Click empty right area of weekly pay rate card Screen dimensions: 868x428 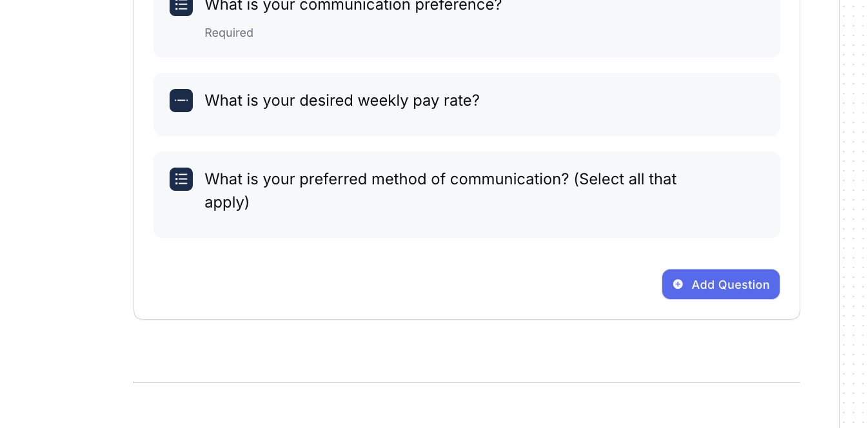(645, 103)
